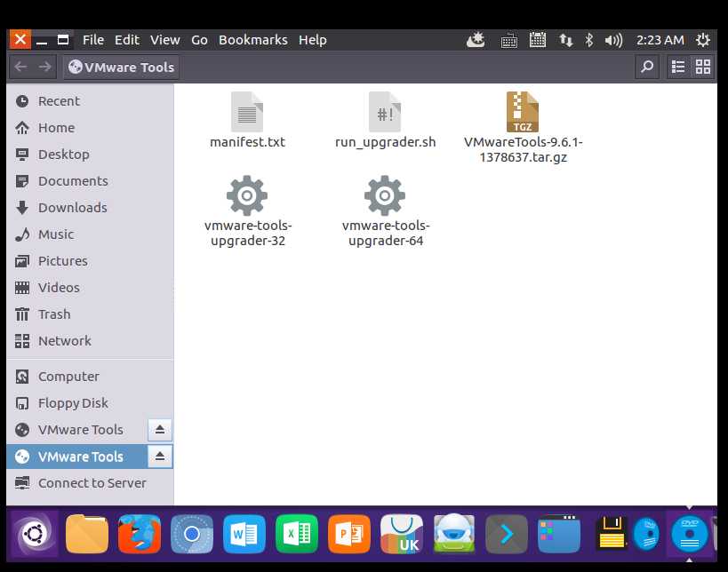
Task: Open Pictures in the sidebar
Action: point(90,261)
